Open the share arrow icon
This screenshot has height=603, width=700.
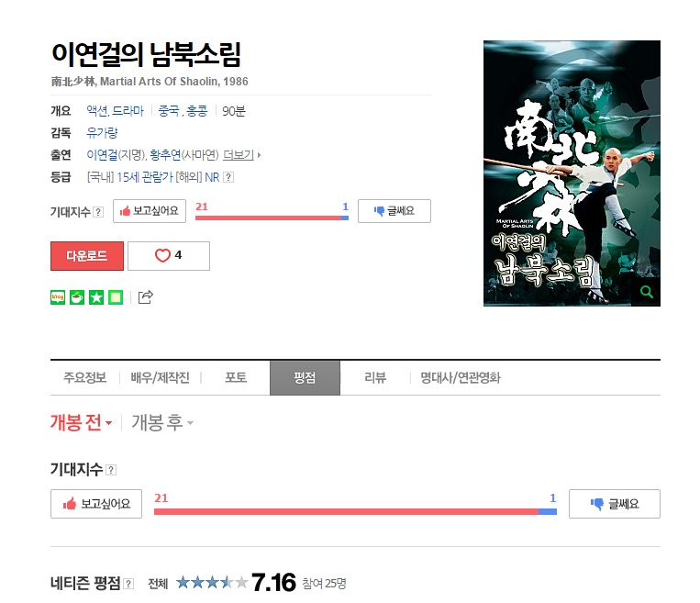pos(146,297)
